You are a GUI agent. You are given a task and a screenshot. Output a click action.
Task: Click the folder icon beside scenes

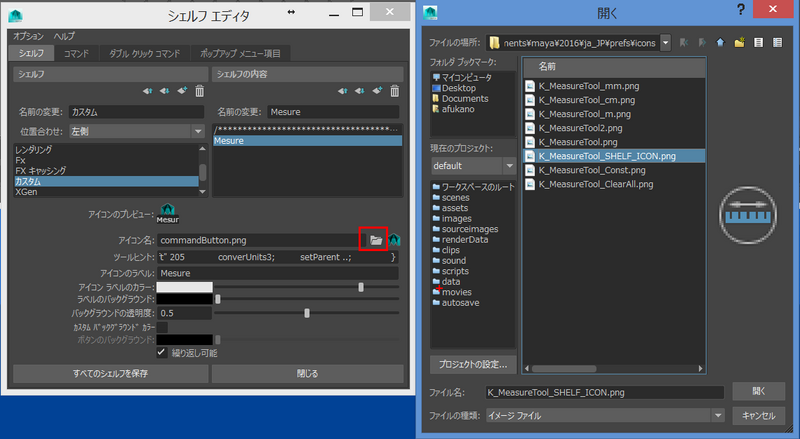point(436,198)
